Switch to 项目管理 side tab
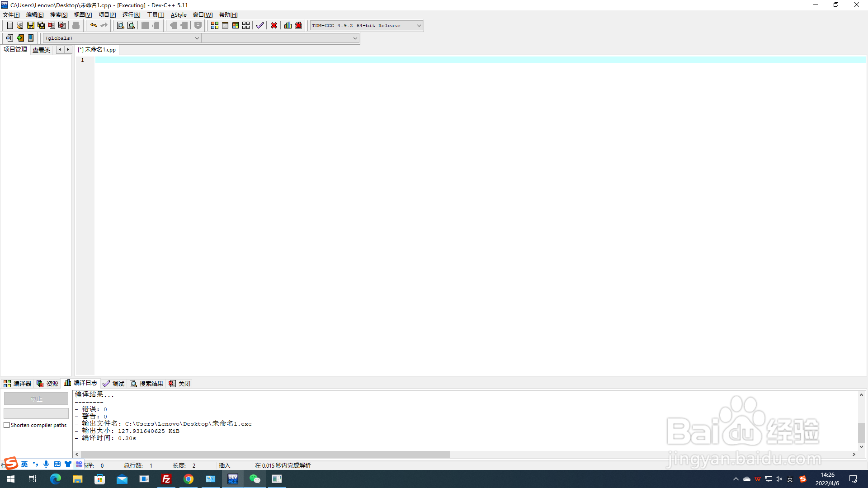The width and height of the screenshot is (868, 488). [15, 49]
